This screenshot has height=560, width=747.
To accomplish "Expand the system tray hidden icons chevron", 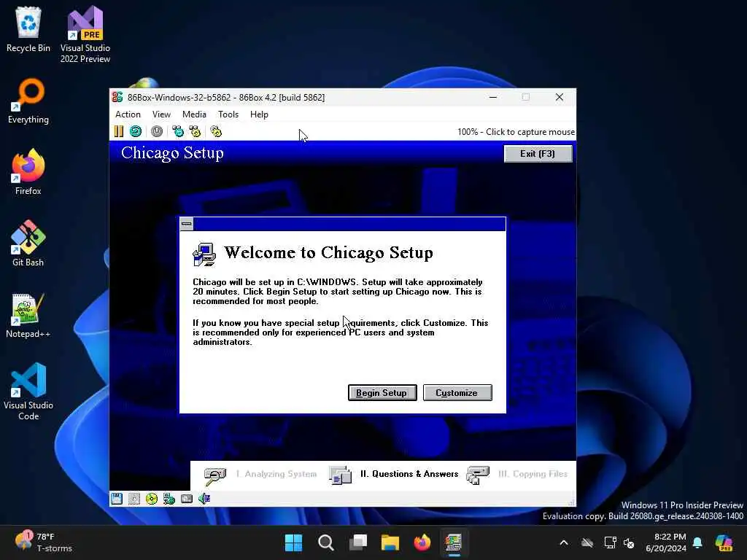I will pos(564,542).
